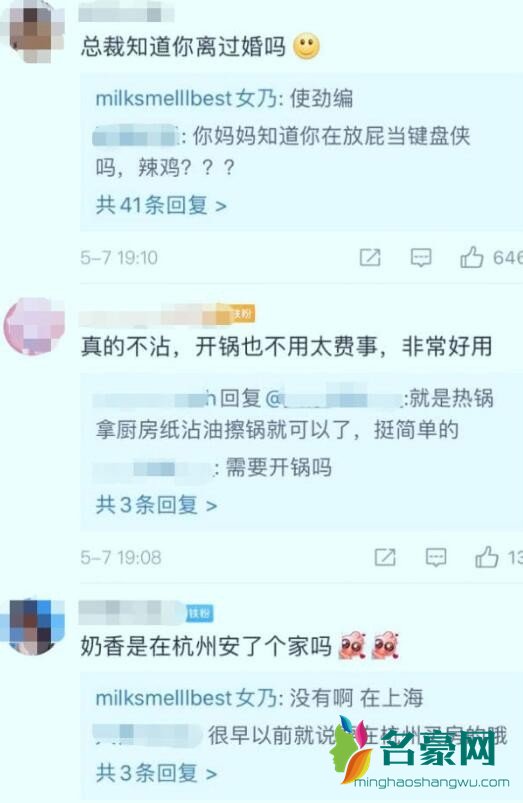The width and height of the screenshot is (523, 803).
Task: Like the 5-7 19:08 comment
Action: [486, 557]
